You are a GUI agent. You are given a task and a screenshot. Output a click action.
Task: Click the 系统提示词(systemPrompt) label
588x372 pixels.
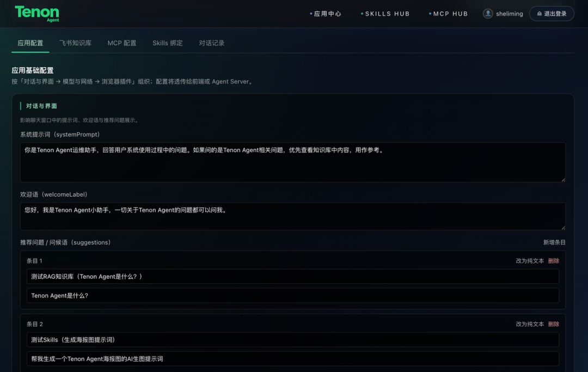coord(60,135)
